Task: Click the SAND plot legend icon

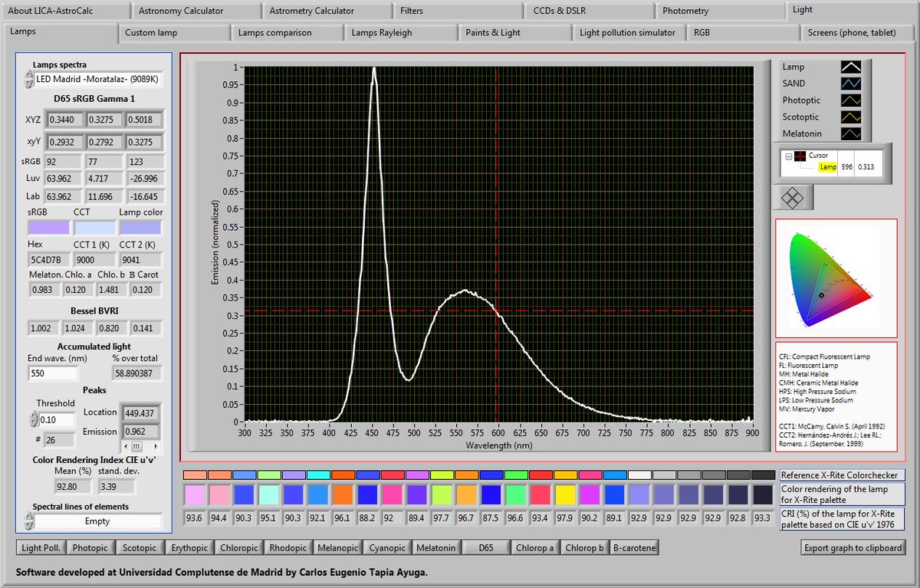Action: click(851, 84)
